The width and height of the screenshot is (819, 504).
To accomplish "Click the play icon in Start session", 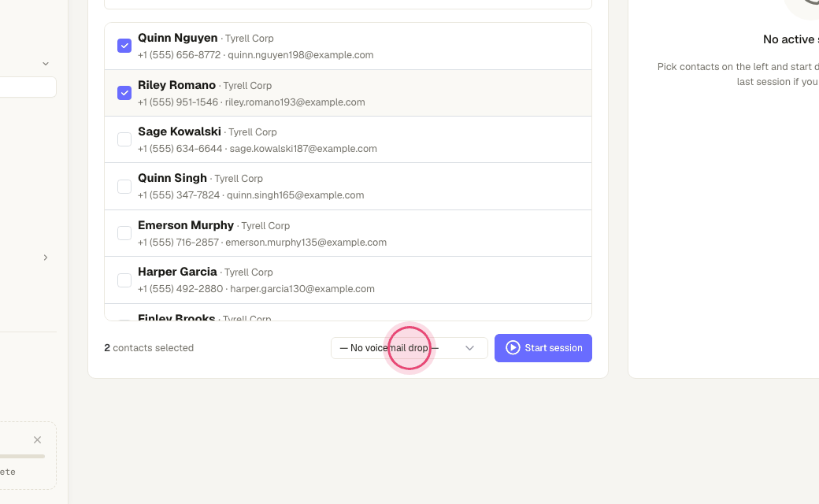I will coord(513,348).
